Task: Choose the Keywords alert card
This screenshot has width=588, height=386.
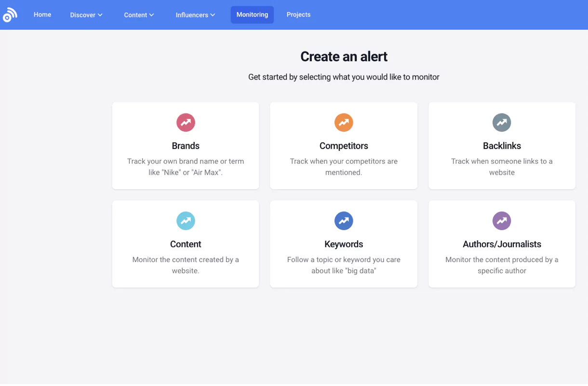Action: tap(344, 244)
